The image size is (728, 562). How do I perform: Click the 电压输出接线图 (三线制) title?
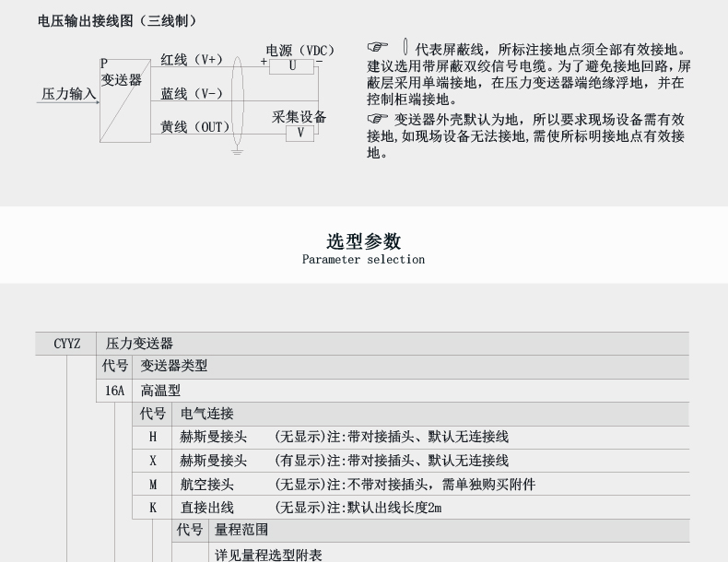(117, 20)
